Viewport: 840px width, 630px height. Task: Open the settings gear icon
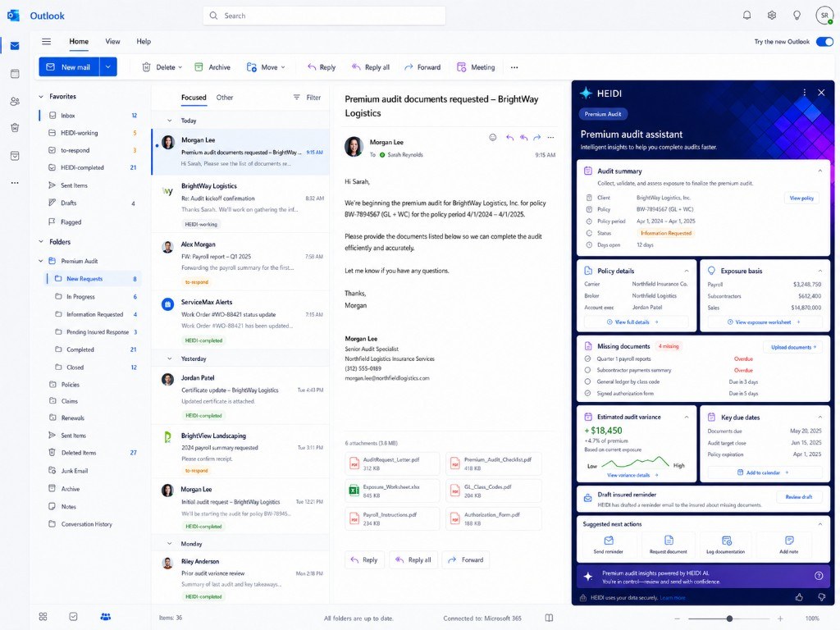coord(772,16)
